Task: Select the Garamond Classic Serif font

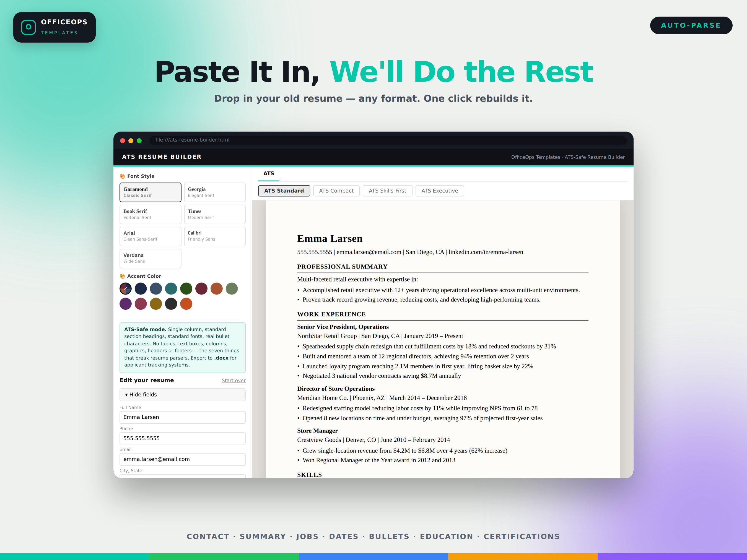Action: pyautogui.click(x=150, y=192)
